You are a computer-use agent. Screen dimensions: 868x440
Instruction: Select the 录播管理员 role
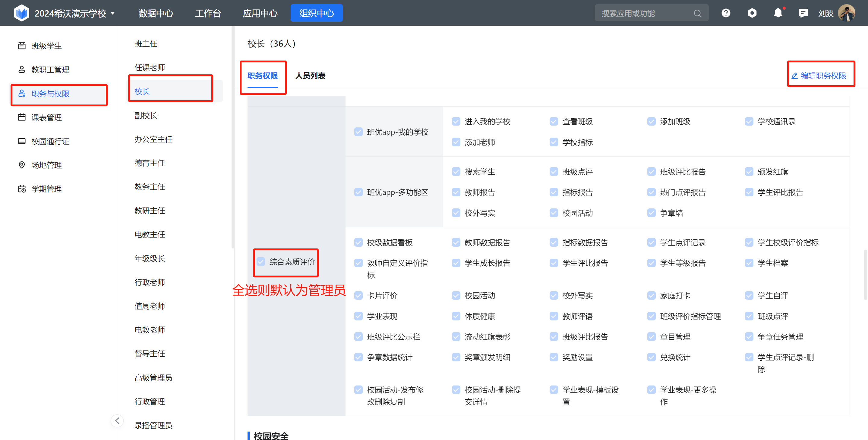click(x=153, y=425)
